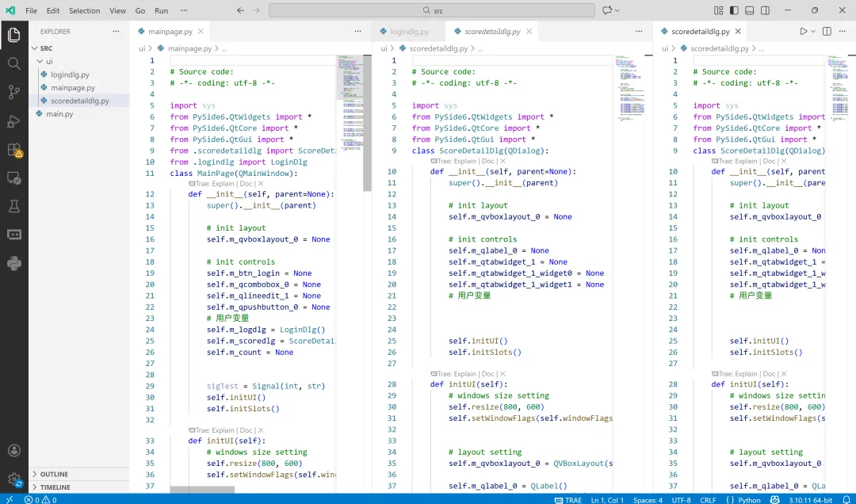Collapse the SRC root folder
The width and height of the screenshot is (856, 504).
click(x=35, y=48)
